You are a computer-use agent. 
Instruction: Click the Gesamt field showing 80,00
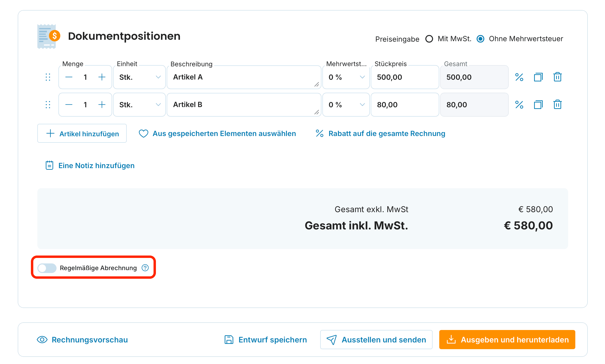[x=474, y=105]
